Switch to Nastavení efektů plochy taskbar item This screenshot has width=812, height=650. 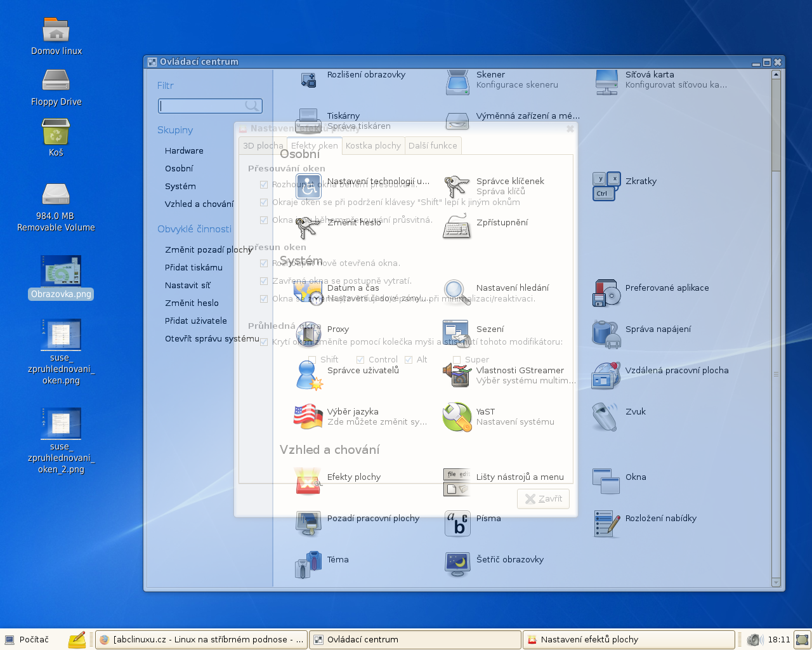pyautogui.click(x=629, y=640)
